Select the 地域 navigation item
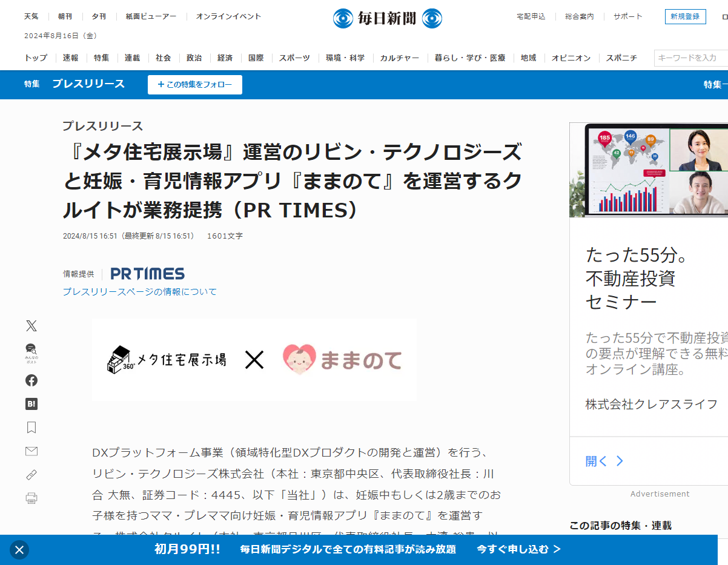This screenshot has height=565, width=728. pos(529,58)
